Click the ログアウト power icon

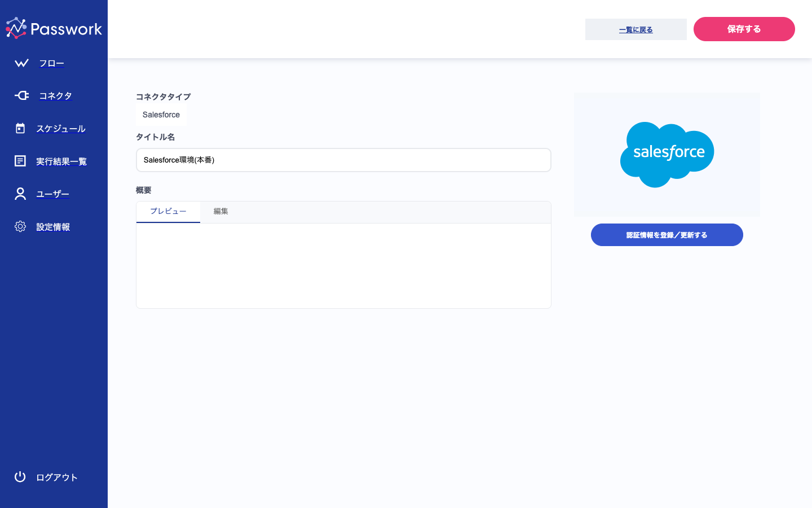tap(20, 477)
